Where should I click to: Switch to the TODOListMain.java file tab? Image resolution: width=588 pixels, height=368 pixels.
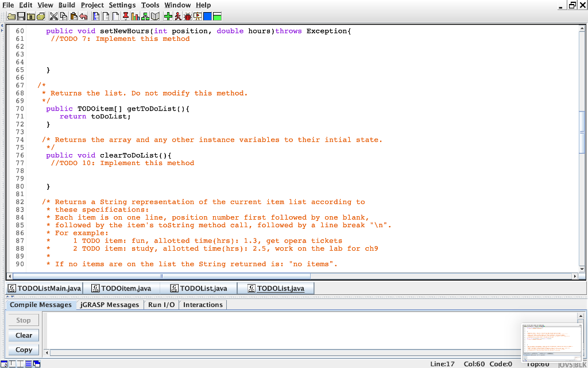pos(44,289)
